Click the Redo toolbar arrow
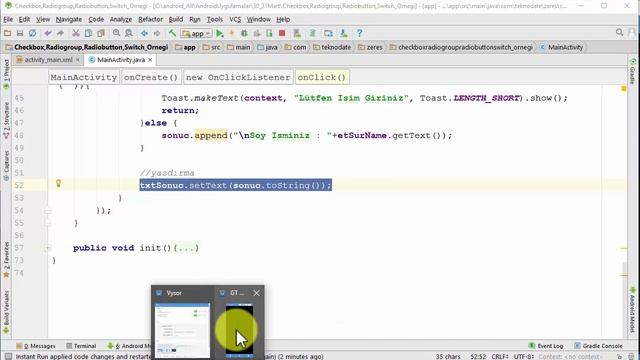The height and width of the screenshot is (360, 640). 60,33
